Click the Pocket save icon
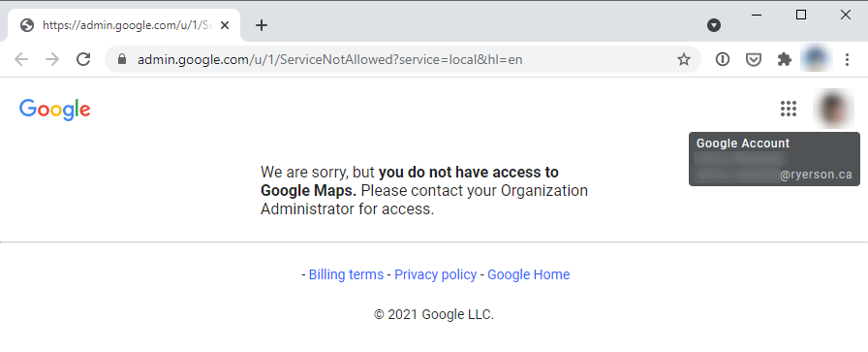Screen dimensions: 868x352 tap(754, 59)
